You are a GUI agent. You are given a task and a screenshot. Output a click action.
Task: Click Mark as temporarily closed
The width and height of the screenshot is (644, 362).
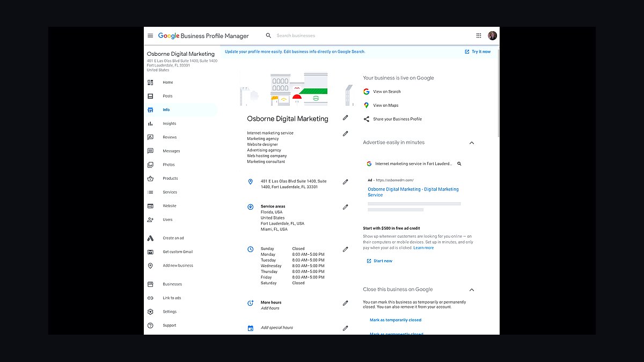pyautogui.click(x=396, y=320)
